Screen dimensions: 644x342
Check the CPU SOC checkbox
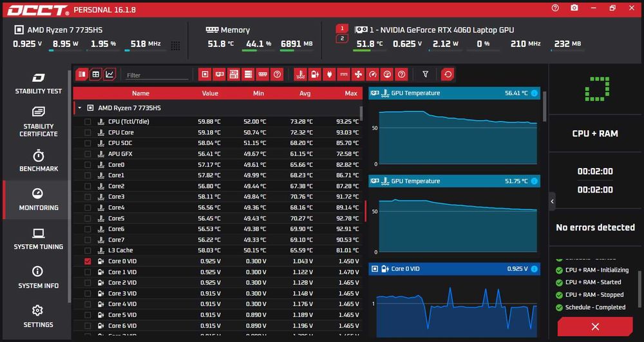[88, 143]
